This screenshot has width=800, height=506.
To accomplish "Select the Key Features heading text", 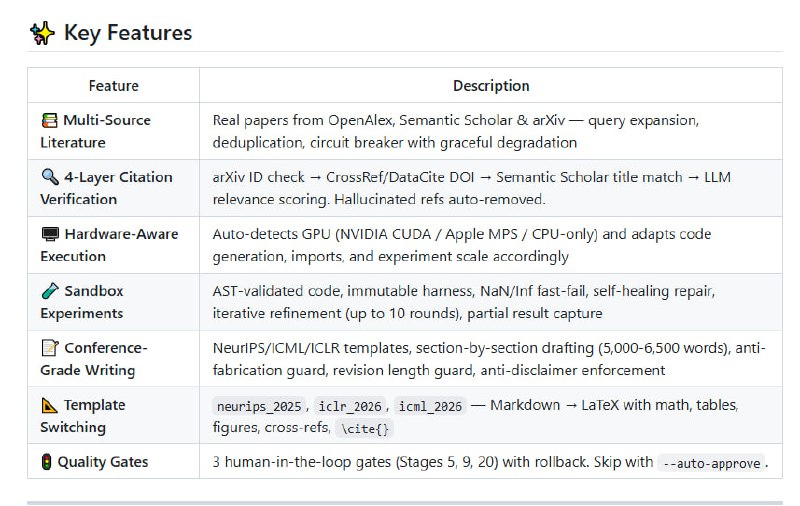I will point(127,33).
